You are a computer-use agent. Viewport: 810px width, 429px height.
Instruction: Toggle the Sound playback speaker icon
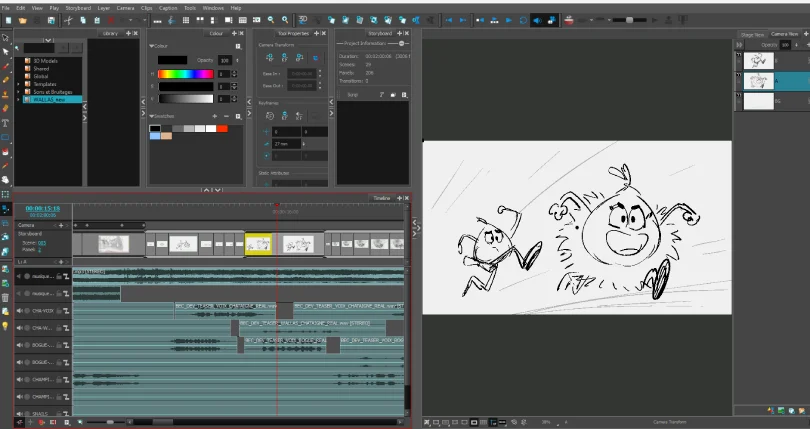pyautogui.click(x=537, y=20)
